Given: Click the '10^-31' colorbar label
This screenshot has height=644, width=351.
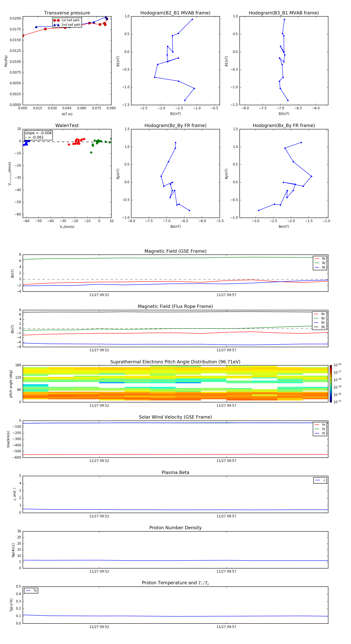Looking at the screenshot, I should coord(337,402).
